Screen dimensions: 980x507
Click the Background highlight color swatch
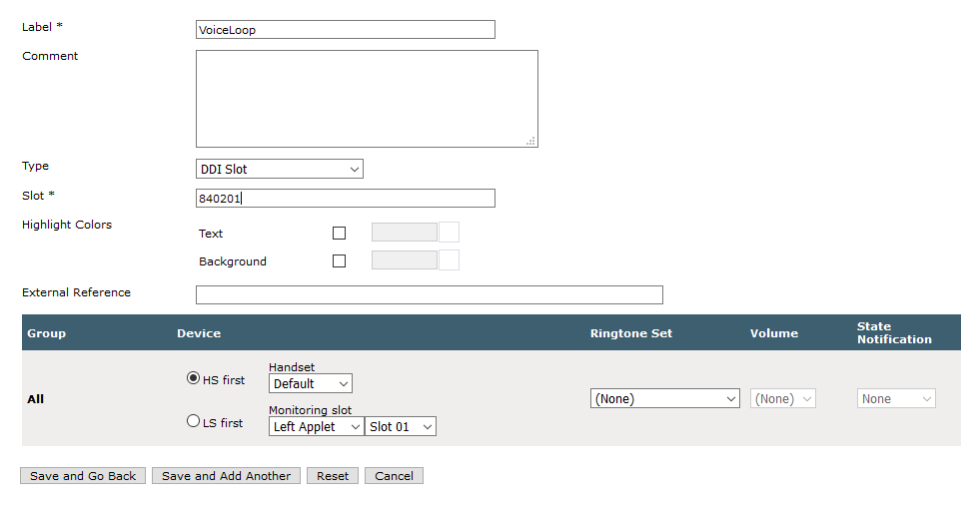pos(449,259)
